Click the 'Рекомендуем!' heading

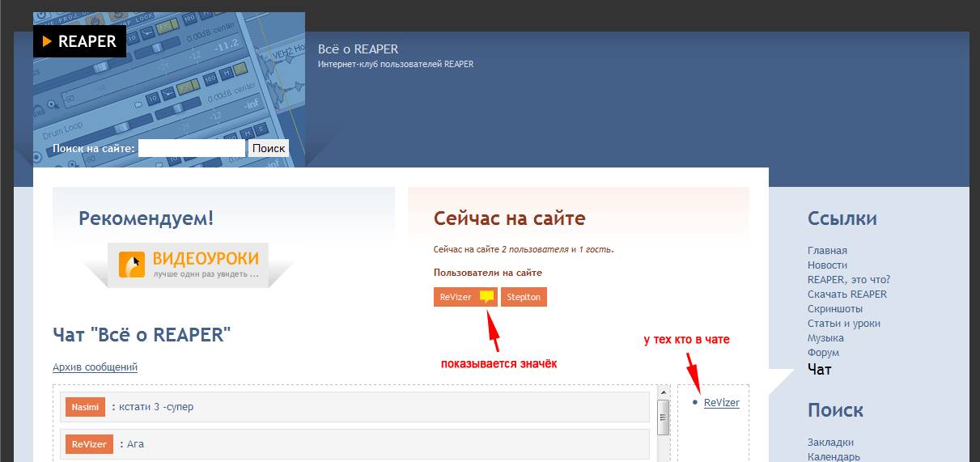click(146, 218)
